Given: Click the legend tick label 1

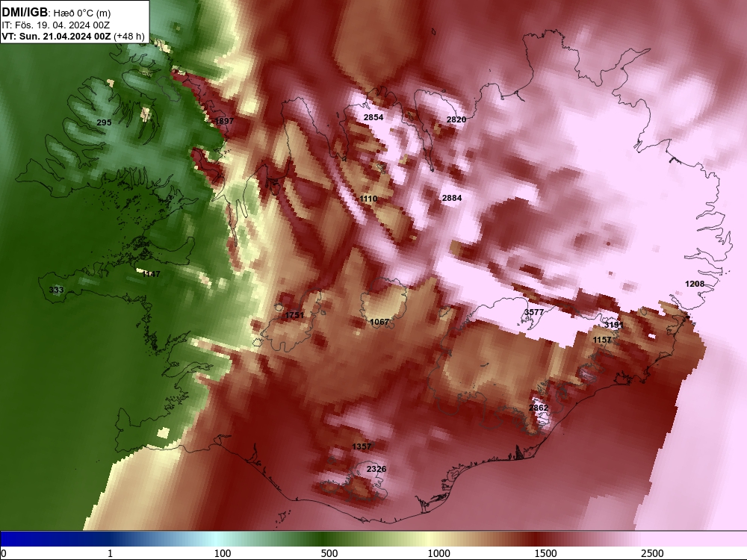Looking at the screenshot, I should [x=110, y=553].
